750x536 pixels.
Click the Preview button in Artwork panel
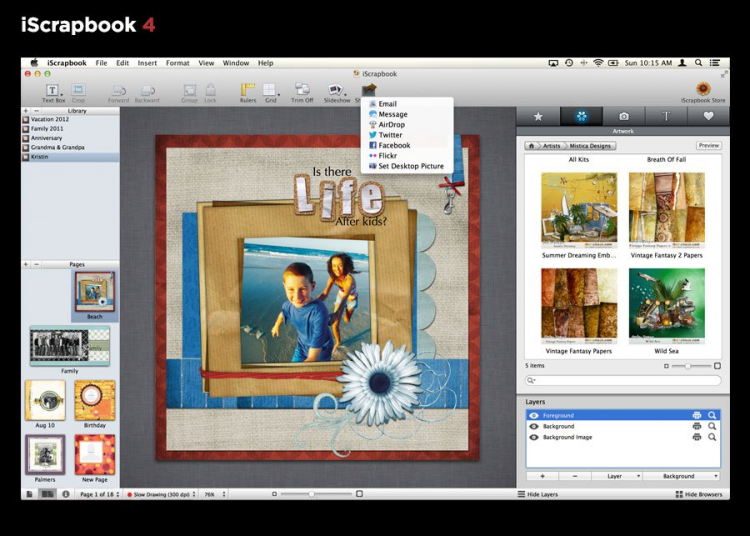(708, 146)
